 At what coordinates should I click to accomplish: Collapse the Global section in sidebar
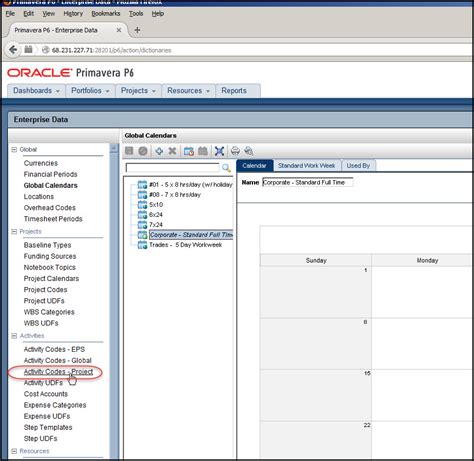pos(14,150)
